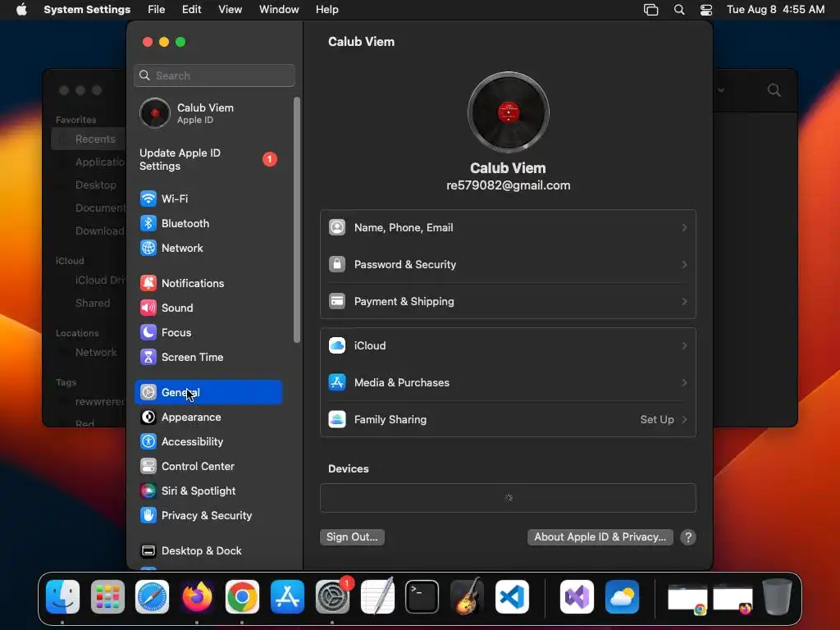The height and width of the screenshot is (630, 840).
Task: Click the settings Search field
Action: point(214,75)
